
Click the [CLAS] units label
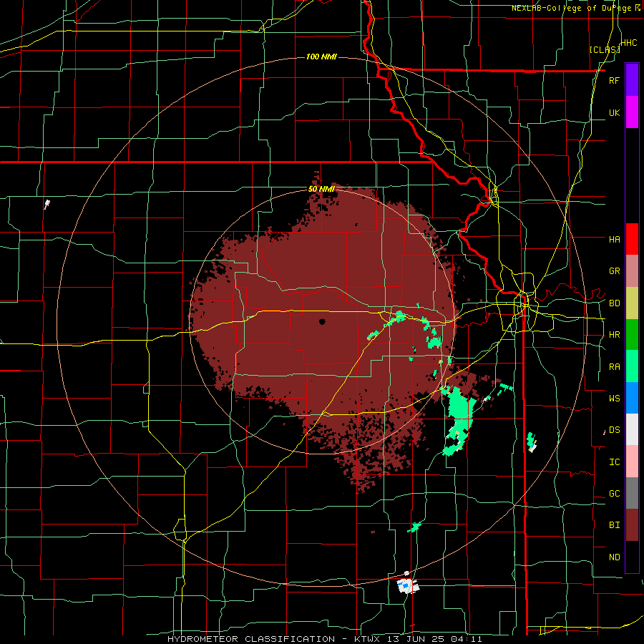click(x=605, y=49)
